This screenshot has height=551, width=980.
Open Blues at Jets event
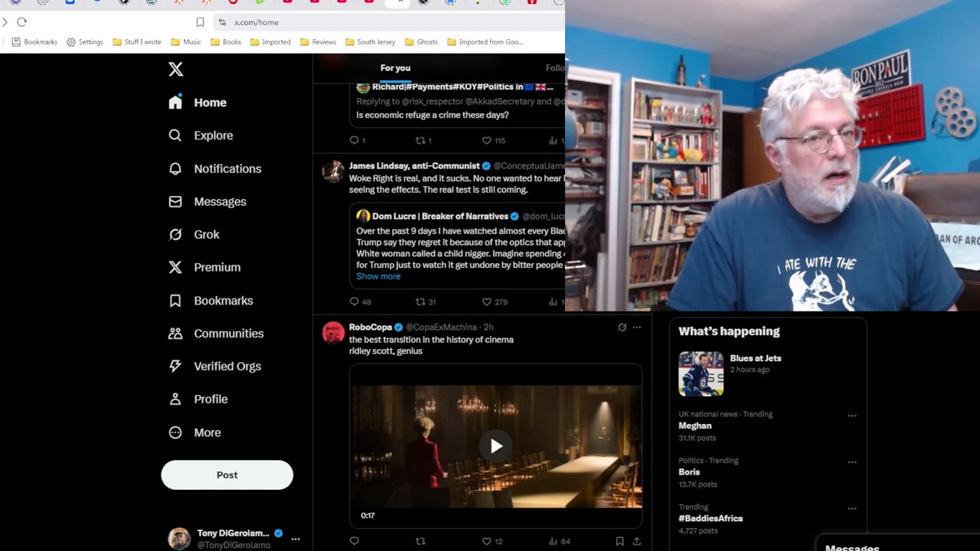[756, 358]
